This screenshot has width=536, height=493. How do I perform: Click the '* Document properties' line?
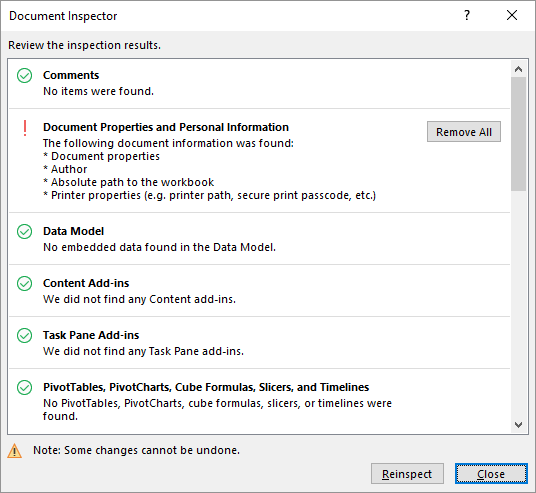coord(102,156)
